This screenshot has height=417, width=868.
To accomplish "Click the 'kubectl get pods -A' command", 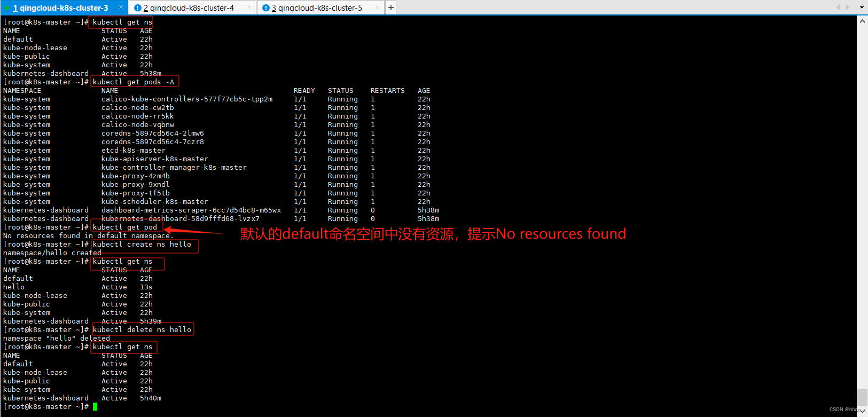I will click(134, 82).
